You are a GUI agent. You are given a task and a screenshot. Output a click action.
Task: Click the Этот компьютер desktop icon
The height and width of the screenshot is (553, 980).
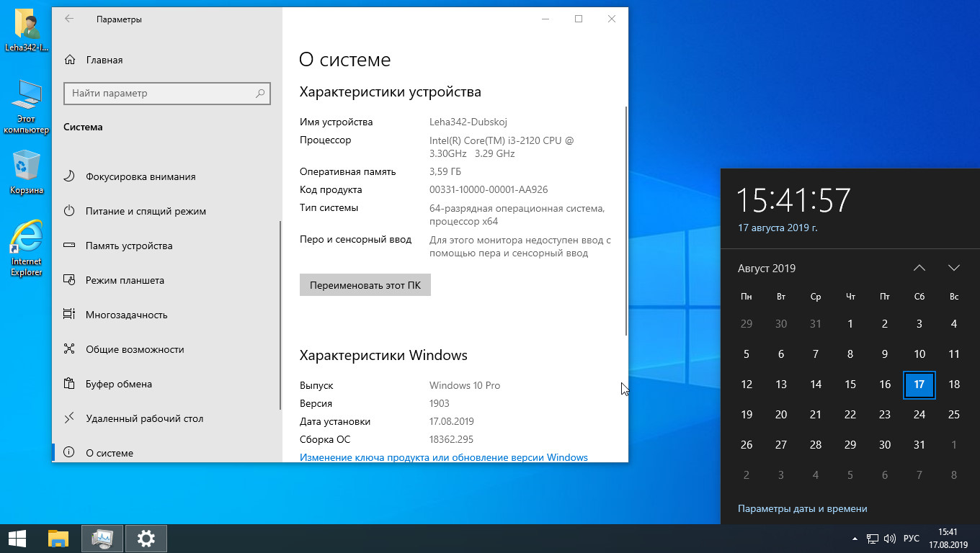27,107
